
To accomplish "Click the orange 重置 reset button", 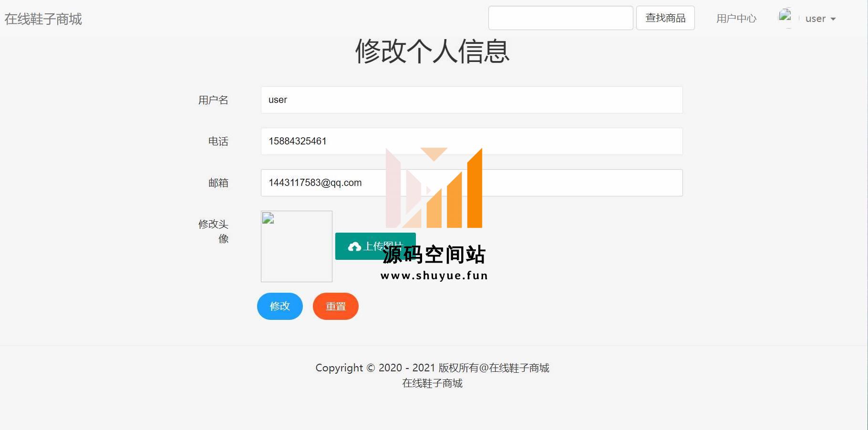I will click(x=336, y=306).
